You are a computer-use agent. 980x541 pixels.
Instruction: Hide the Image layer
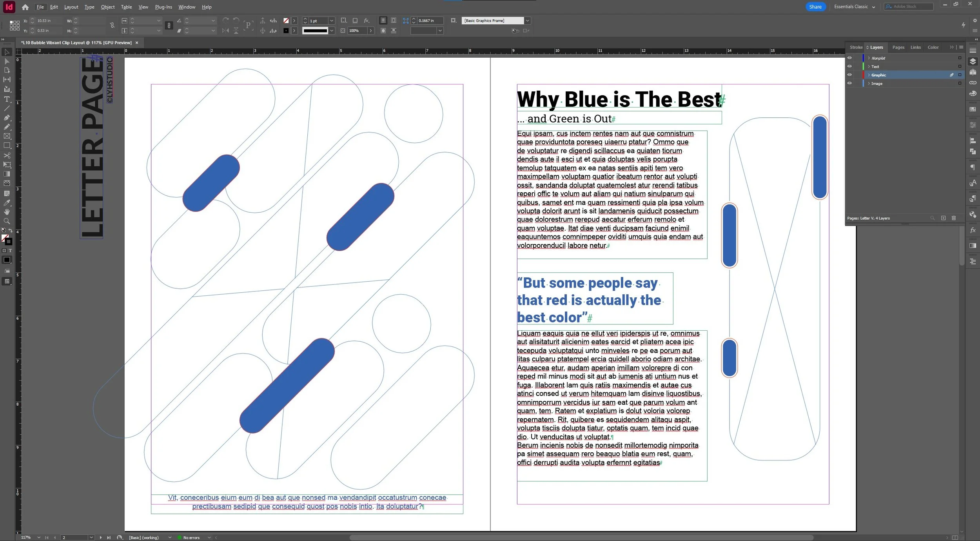tap(849, 83)
